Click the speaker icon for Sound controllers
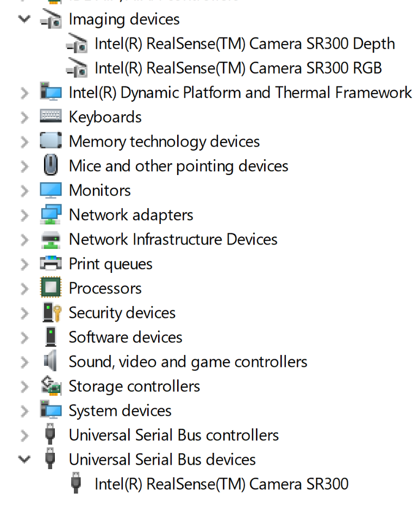420x505 pixels. [x=51, y=361]
